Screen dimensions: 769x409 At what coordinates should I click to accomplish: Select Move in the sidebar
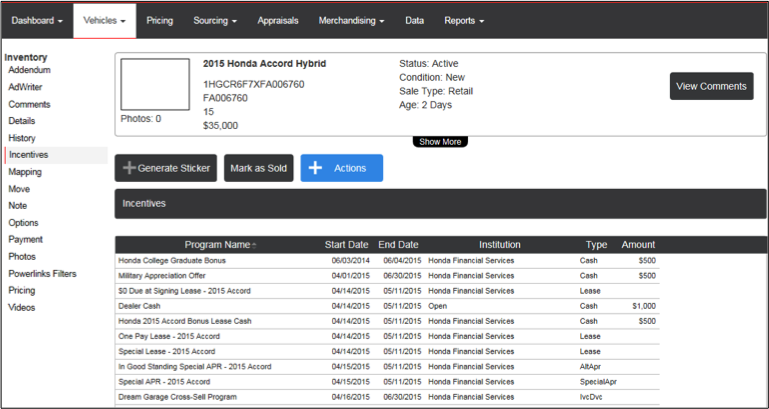(19, 189)
